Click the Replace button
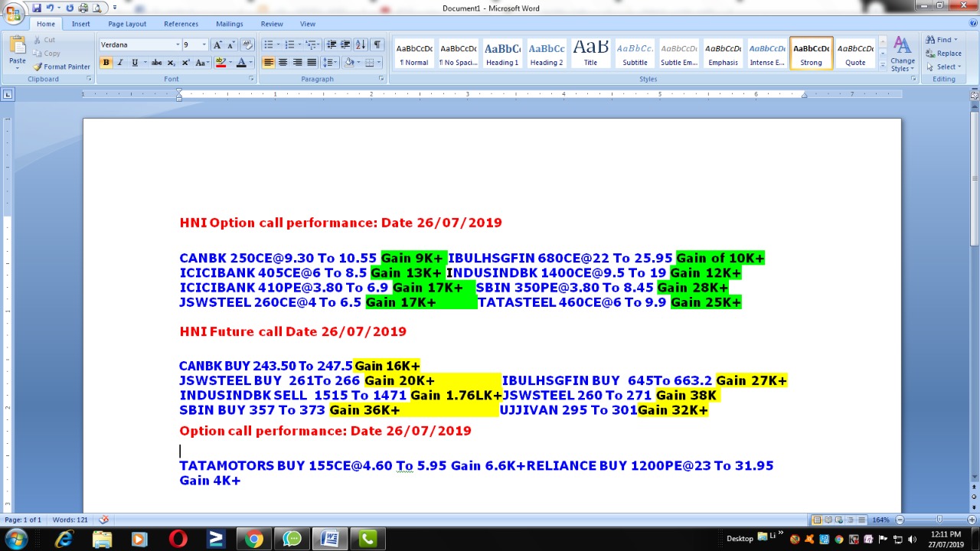 (x=943, y=54)
